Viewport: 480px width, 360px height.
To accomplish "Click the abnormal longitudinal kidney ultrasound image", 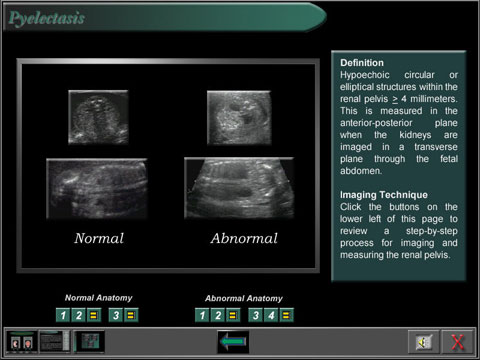I will (239, 188).
